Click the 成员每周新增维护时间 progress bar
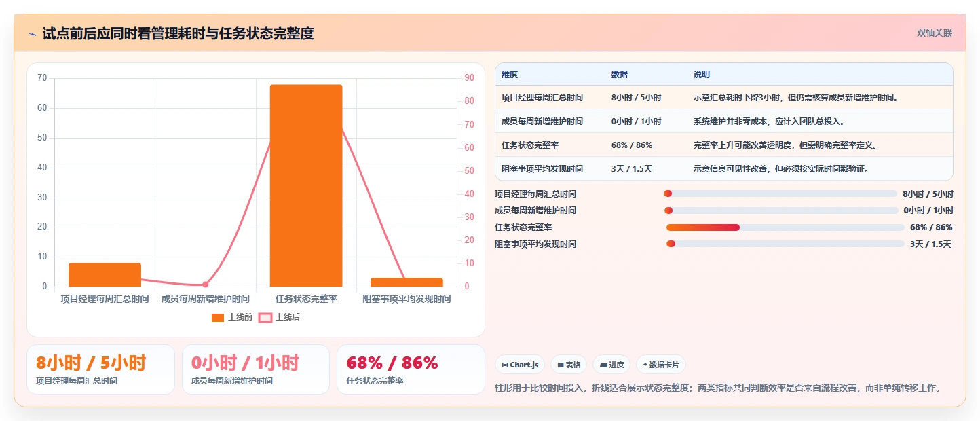 (x=780, y=210)
